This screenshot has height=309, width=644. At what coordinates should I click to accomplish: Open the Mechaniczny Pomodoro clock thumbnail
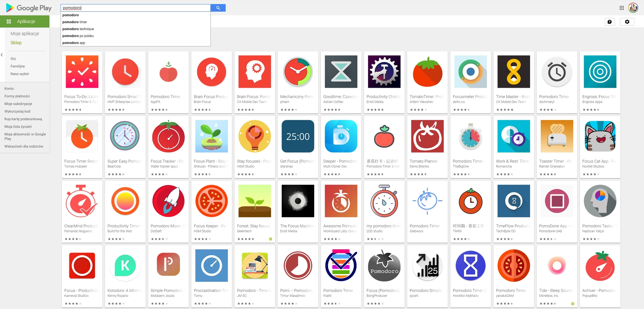tap(298, 72)
